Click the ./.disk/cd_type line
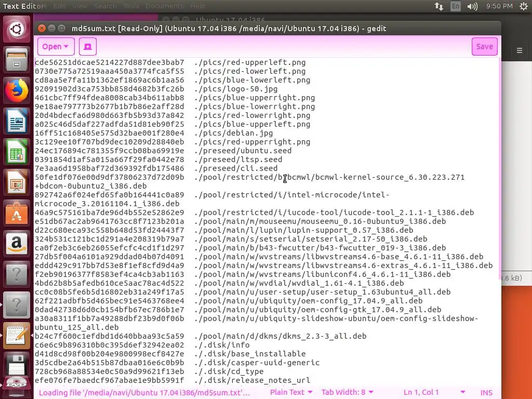 [229, 371]
